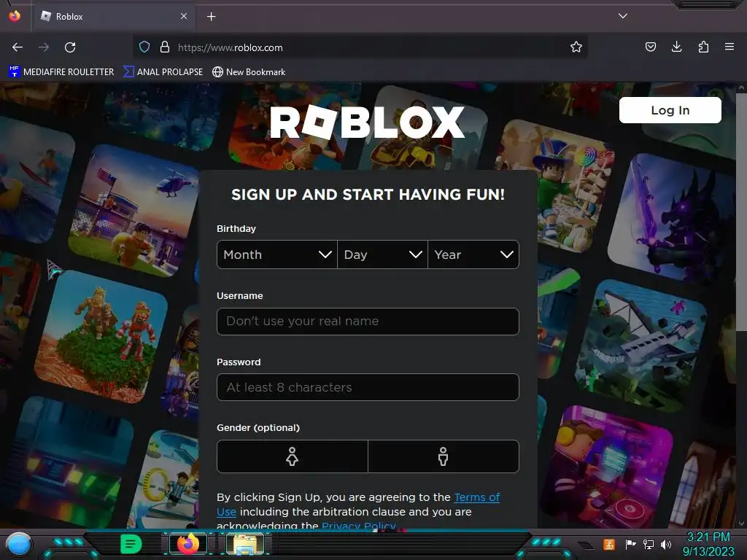Open a new tab with the plus button

(211, 17)
